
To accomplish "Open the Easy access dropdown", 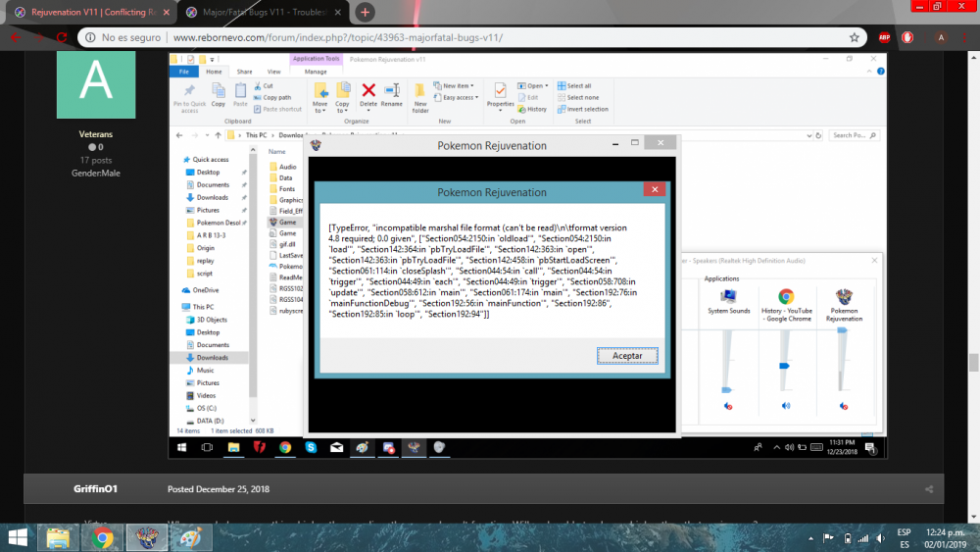I will [x=457, y=97].
